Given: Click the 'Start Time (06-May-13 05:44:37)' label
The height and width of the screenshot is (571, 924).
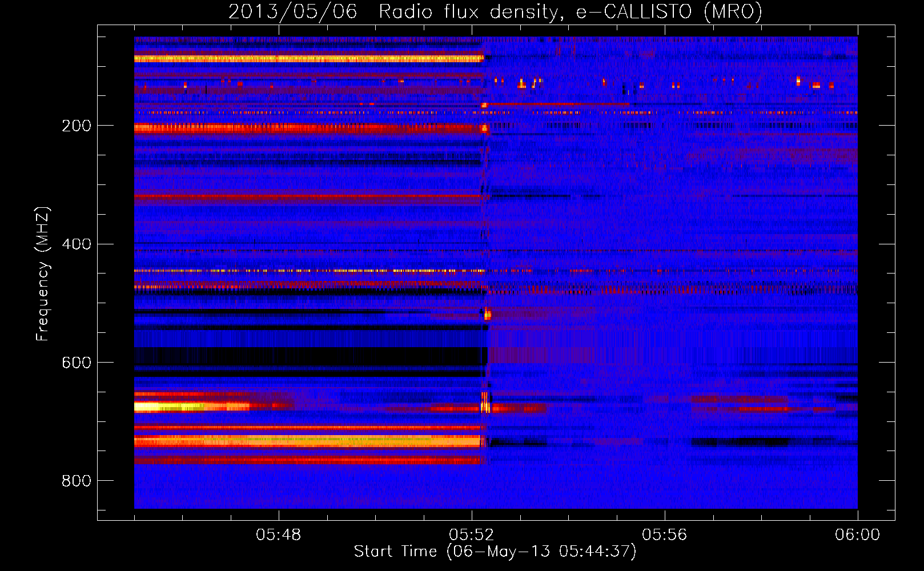Looking at the screenshot, I should click(495, 552).
